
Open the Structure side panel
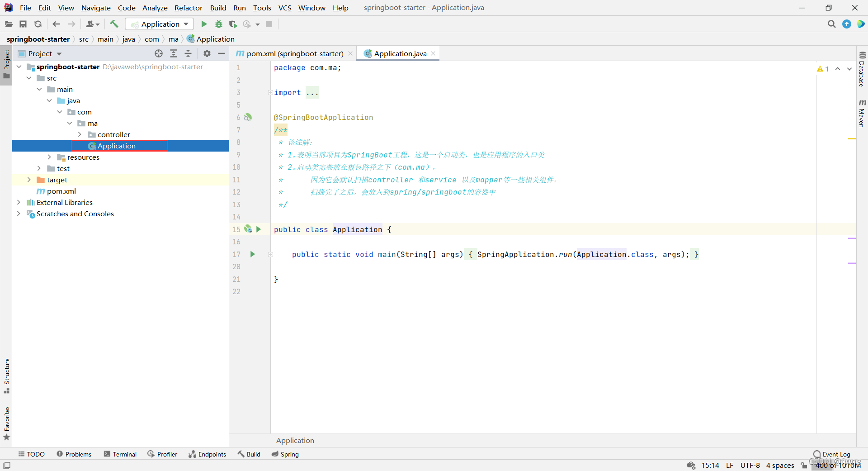7,376
